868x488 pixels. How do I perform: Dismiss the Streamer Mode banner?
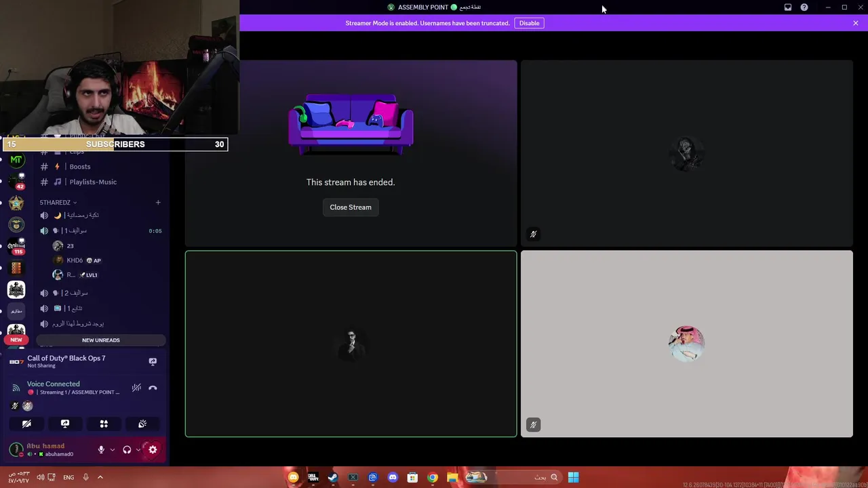[x=855, y=23]
